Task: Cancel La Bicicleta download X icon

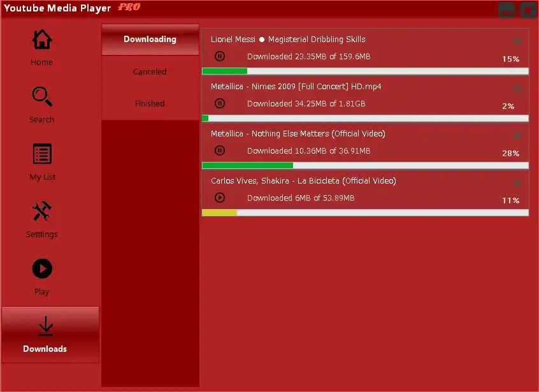Action: click(x=517, y=183)
